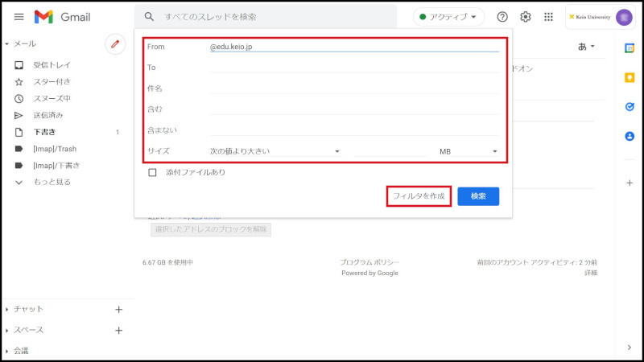Image resolution: width=644 pixels, height=362 pixels.
Task: Open Google Tasks in side panel
Action: (630, 107)
